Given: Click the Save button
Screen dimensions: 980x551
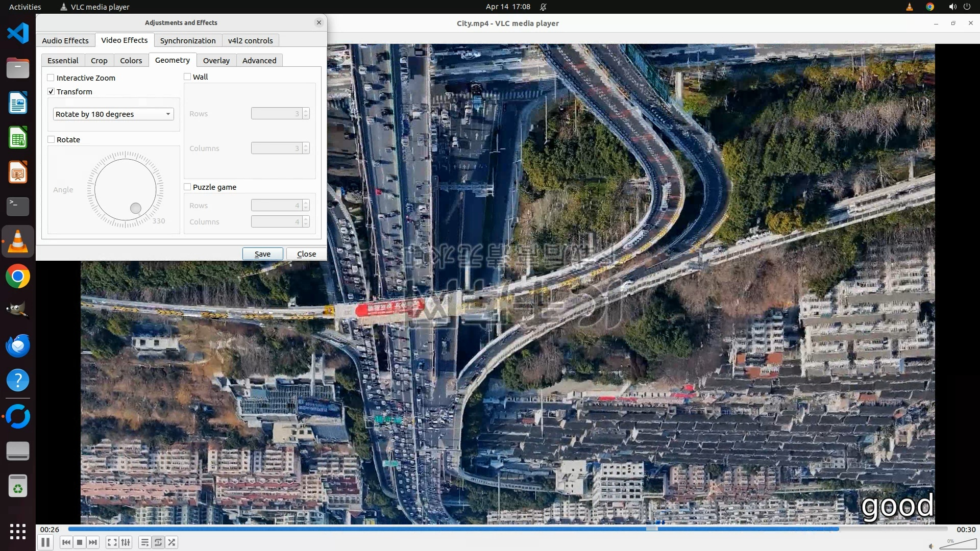Looking at the screenshot, I should coord(262,254).
